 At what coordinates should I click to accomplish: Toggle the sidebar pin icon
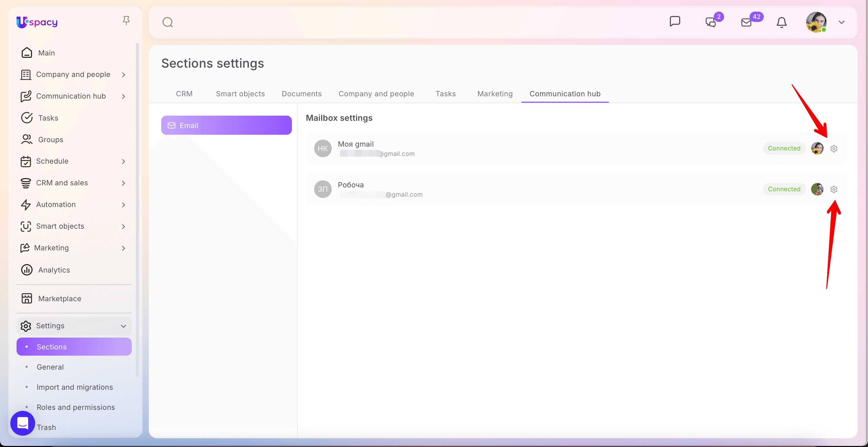[126, 21]
